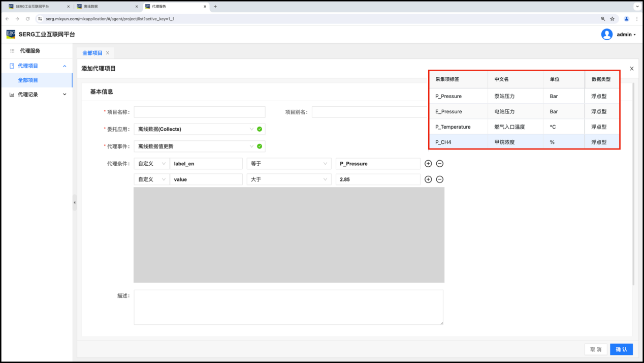Switch to the 离线数据 browser tab

104,7
